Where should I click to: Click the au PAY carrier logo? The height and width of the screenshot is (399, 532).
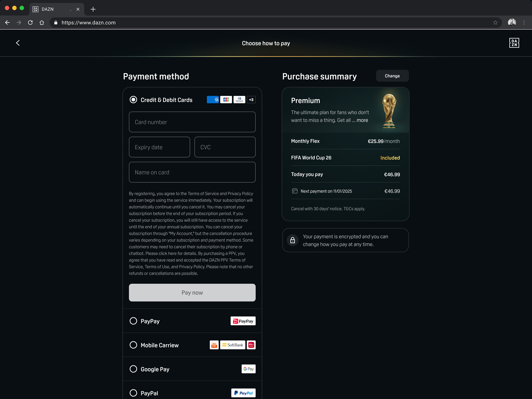point(214,345)
